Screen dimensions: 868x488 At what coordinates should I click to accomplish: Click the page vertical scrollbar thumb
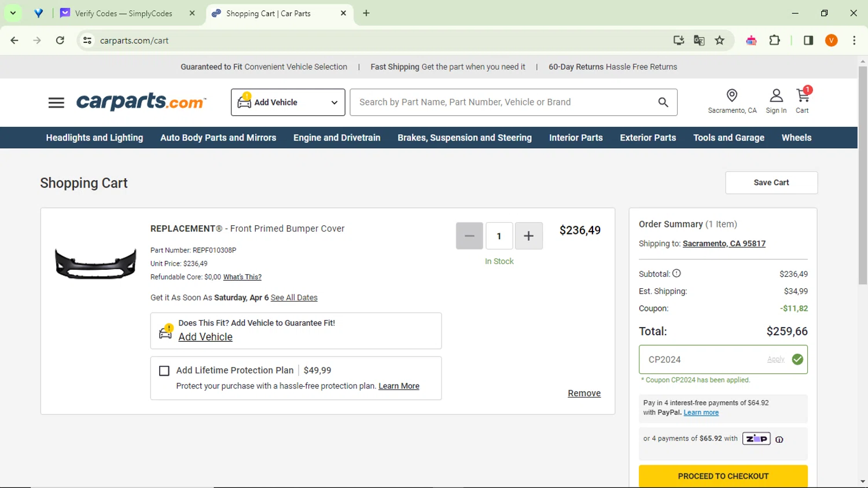tap(863, 175)
